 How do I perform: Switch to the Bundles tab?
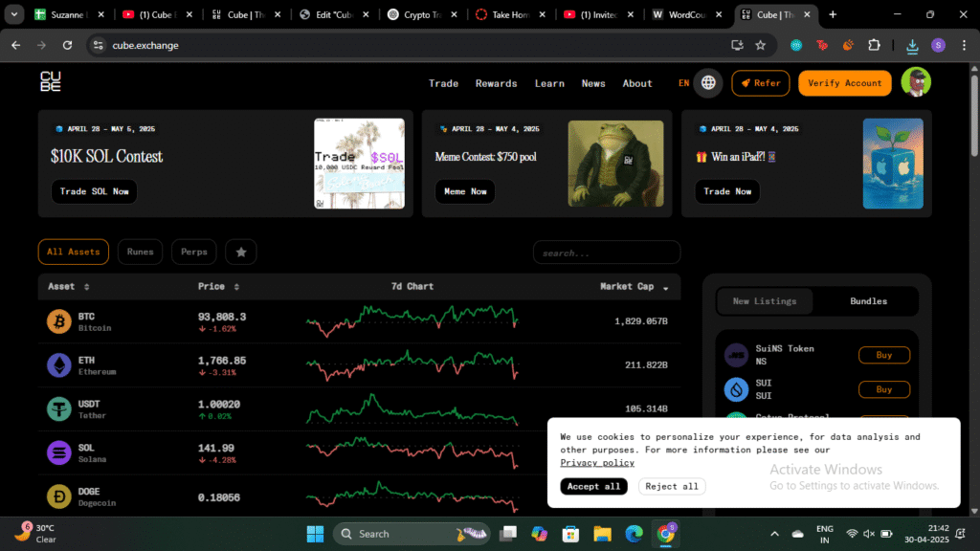pyautogui.click(x=868, y=301)
